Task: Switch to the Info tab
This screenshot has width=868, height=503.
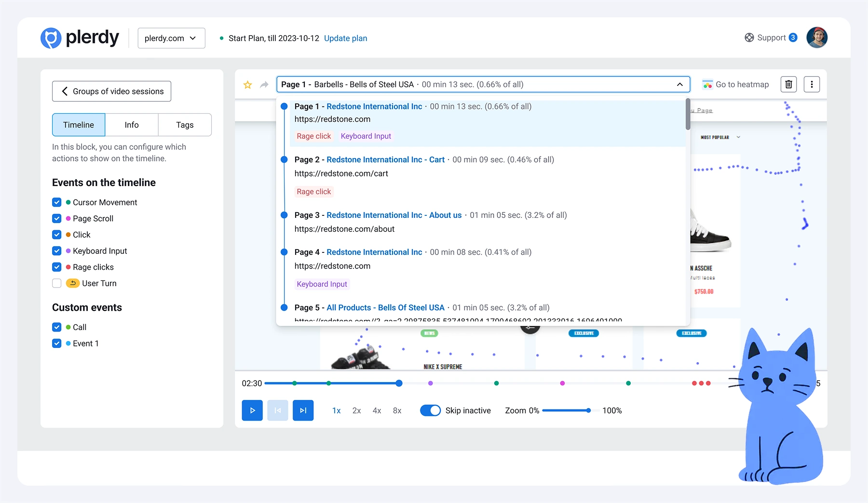Action: [131, 125]
